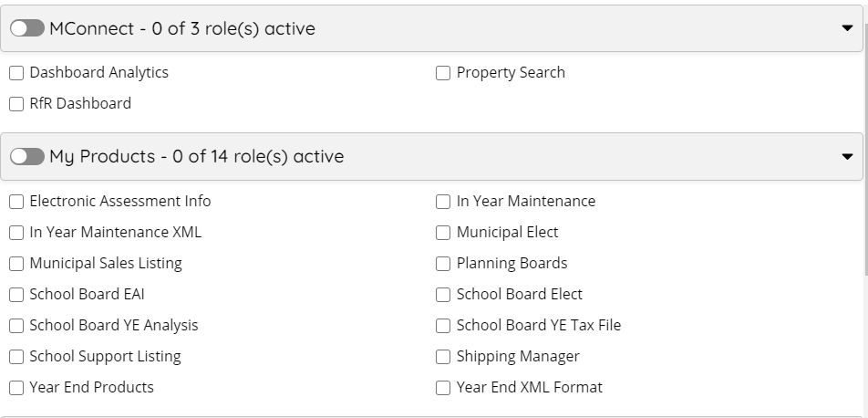Toggle the MConnect roles switch on

tap(27, 28)
